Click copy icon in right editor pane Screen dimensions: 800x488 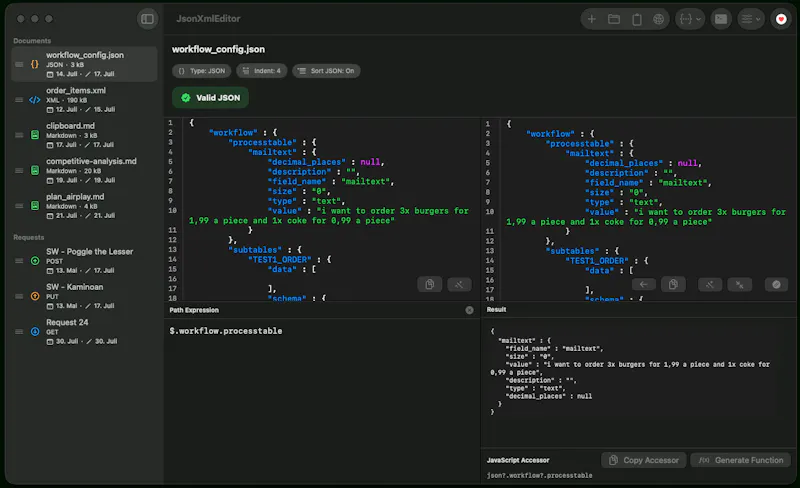click(673, 284)
